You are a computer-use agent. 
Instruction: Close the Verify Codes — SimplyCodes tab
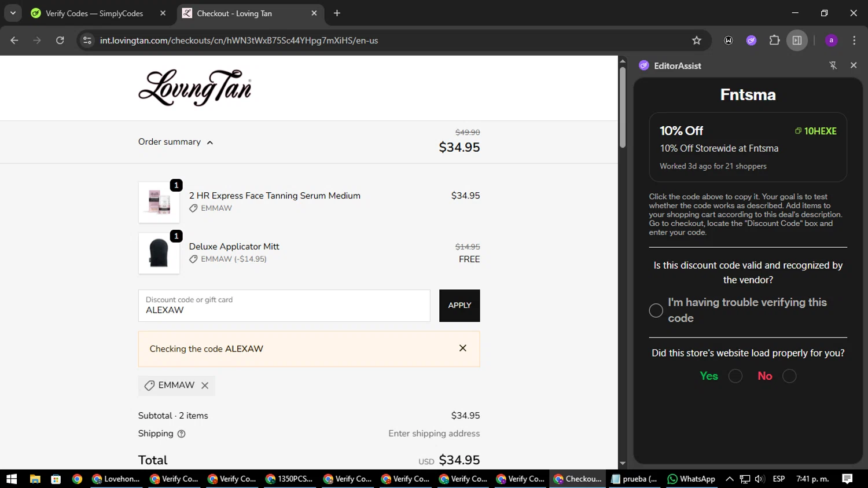(x=163, y=13)
